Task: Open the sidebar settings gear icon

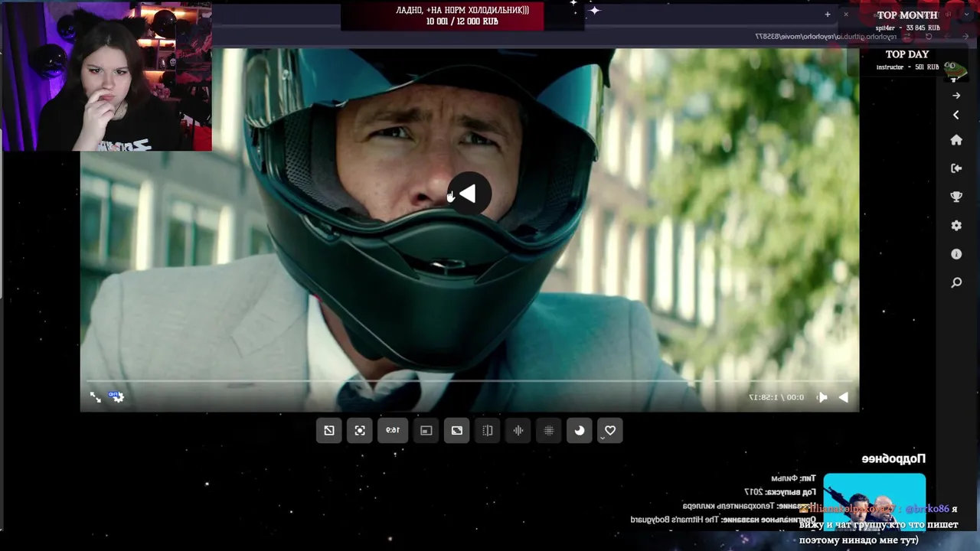Action: coord(956,226)
